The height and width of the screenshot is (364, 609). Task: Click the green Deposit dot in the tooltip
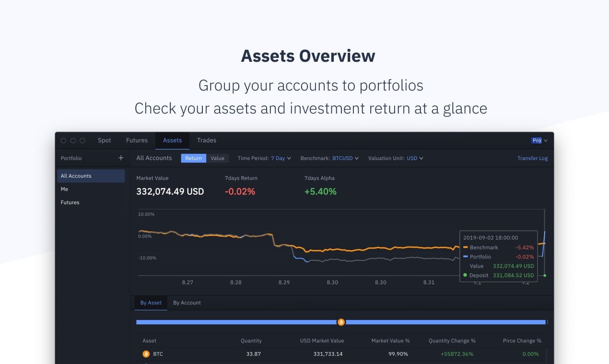(465, 275)
